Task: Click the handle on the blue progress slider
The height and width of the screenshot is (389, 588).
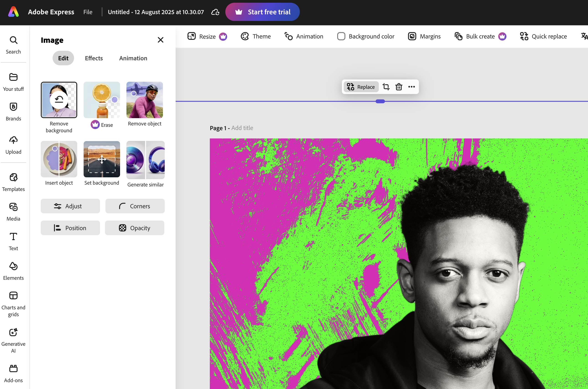Action: point(380,101)
